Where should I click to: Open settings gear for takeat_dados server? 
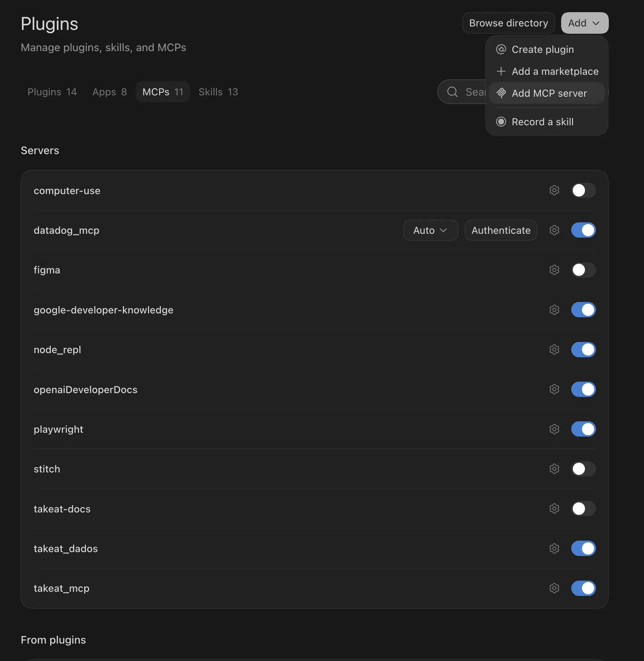[x=554, y=549]
